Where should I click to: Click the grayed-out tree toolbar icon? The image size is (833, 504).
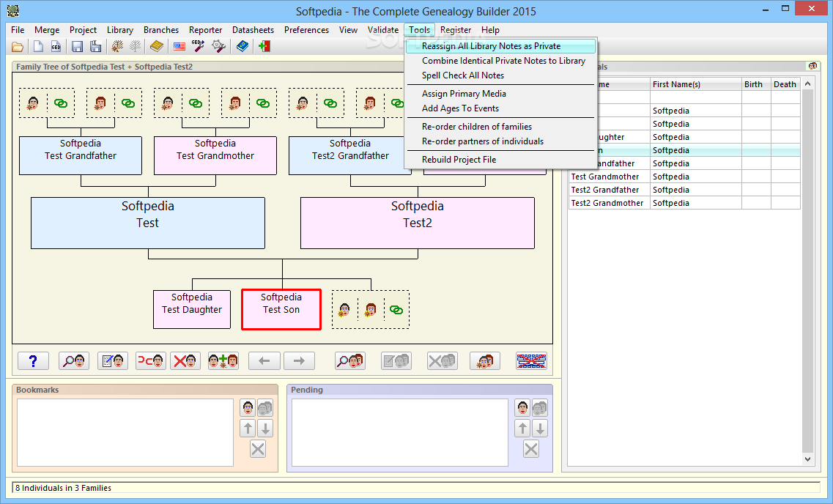(136, 47)
